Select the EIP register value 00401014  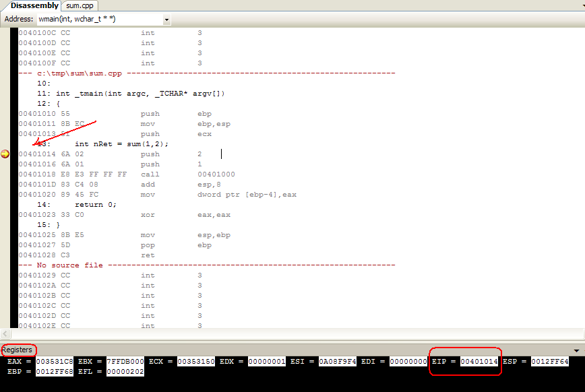[x=479, y=362]
